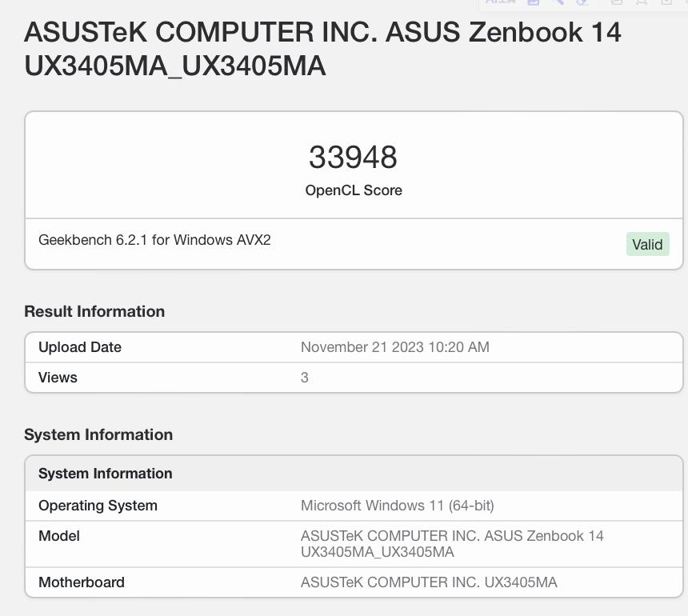Image resolution: width=688 pixels, height=616 pixels.
Task: Click the green Valid badge
Action: 647,244
